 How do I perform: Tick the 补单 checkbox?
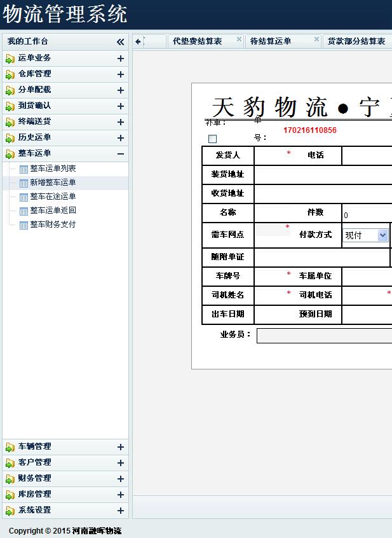coord(212,139)
